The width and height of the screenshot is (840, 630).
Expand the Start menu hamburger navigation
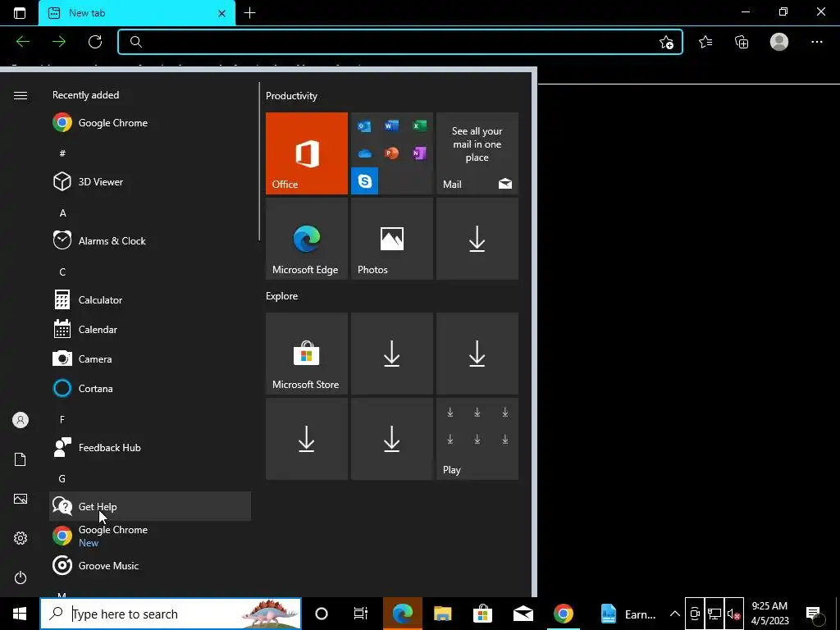[21, 95]
